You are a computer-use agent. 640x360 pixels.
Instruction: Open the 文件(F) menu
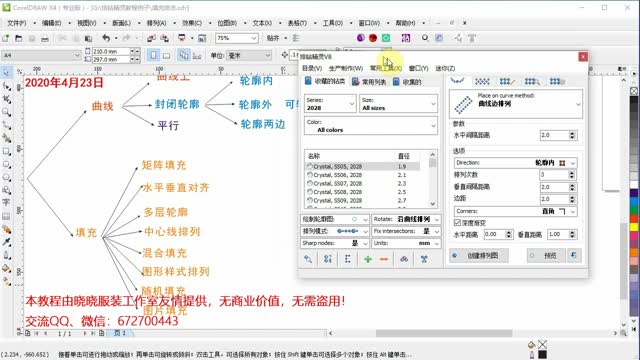(x=17, y=23)
